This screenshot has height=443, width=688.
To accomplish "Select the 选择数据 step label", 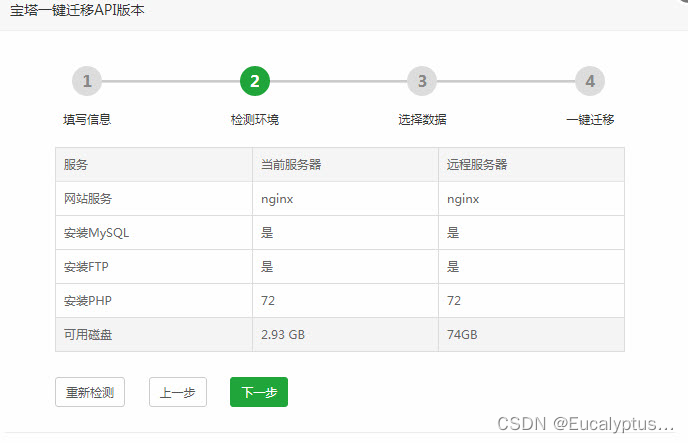I will 422,120.
